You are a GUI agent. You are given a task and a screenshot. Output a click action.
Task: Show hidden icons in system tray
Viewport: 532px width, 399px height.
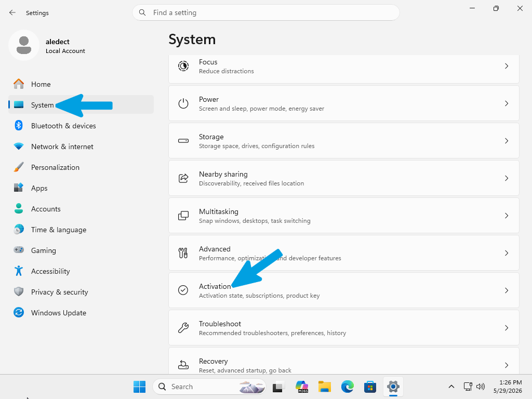pos(451,387)
